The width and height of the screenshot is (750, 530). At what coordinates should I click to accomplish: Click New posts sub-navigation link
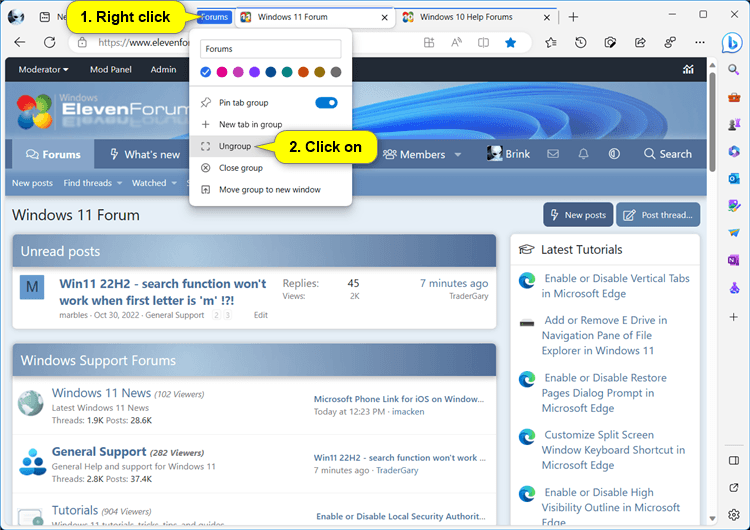tap(33, 183)
